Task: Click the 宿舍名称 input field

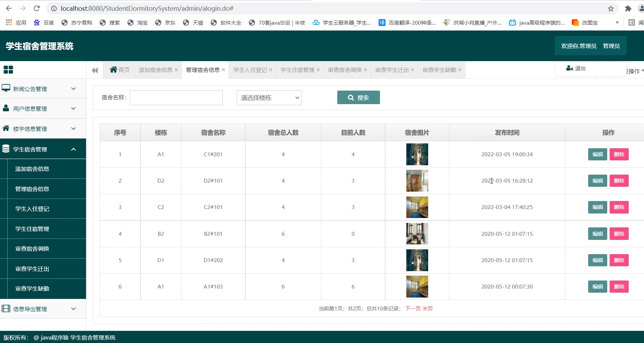Action: [x=176, y=98]
